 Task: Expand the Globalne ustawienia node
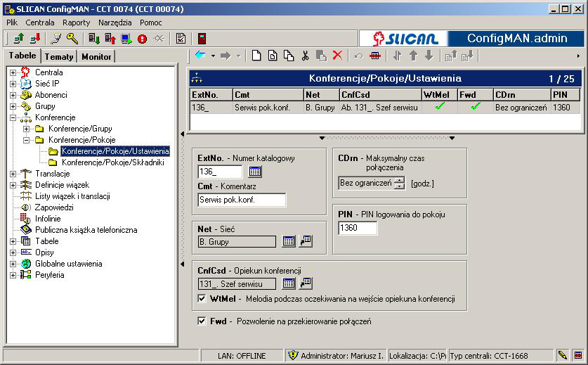pyautogui.click(x=13, y=264)
